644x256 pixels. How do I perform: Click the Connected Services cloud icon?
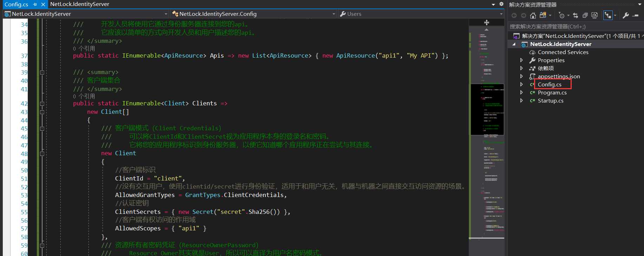click(x=533, y=52)
